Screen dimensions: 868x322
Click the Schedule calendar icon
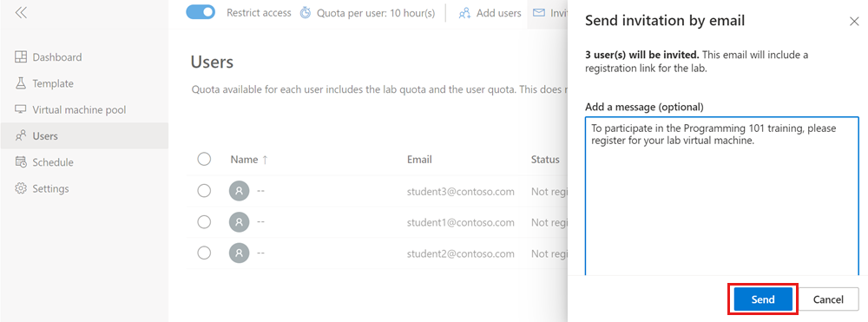(21, 162)
